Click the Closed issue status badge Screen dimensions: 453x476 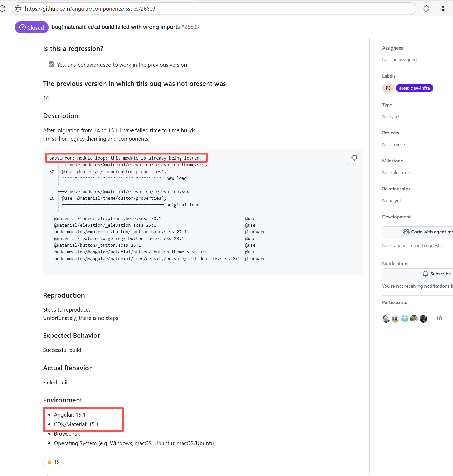coord(32,27)
